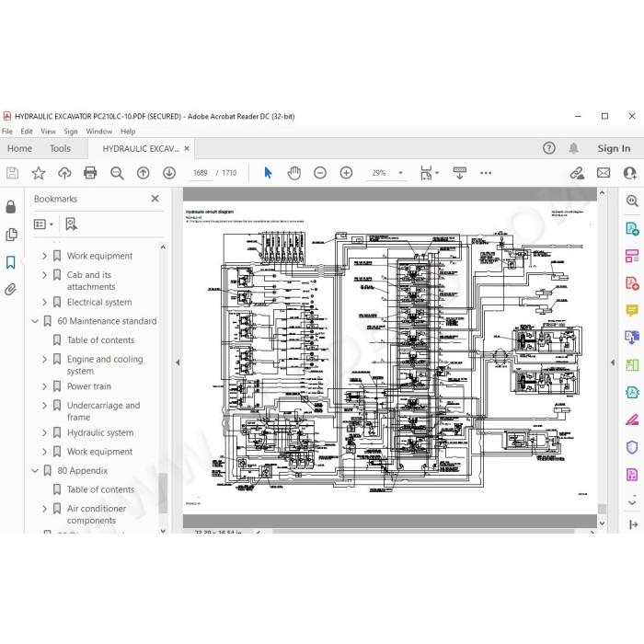This screenshot has width=644, height=644.
Task: Click the Save file icon
Action: [12, 173]
